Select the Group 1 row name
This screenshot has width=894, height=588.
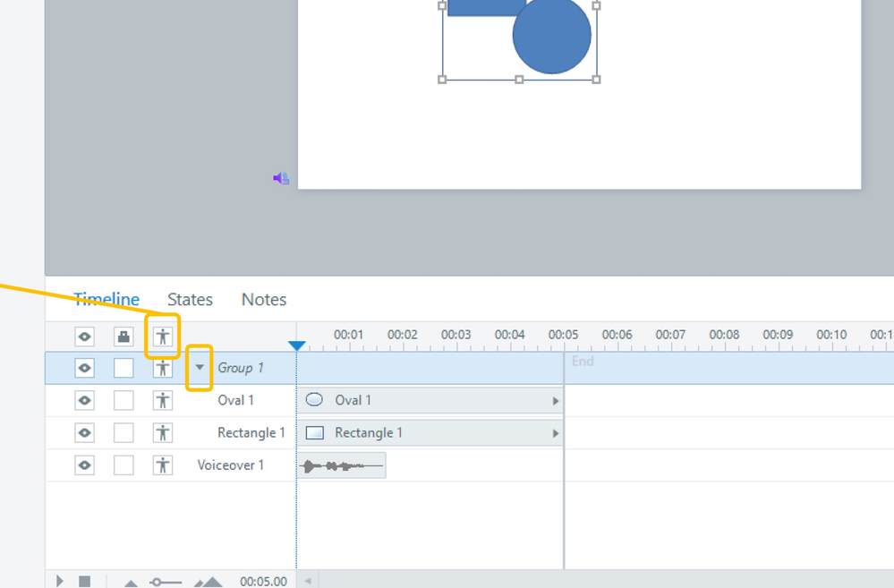[241, 368]
